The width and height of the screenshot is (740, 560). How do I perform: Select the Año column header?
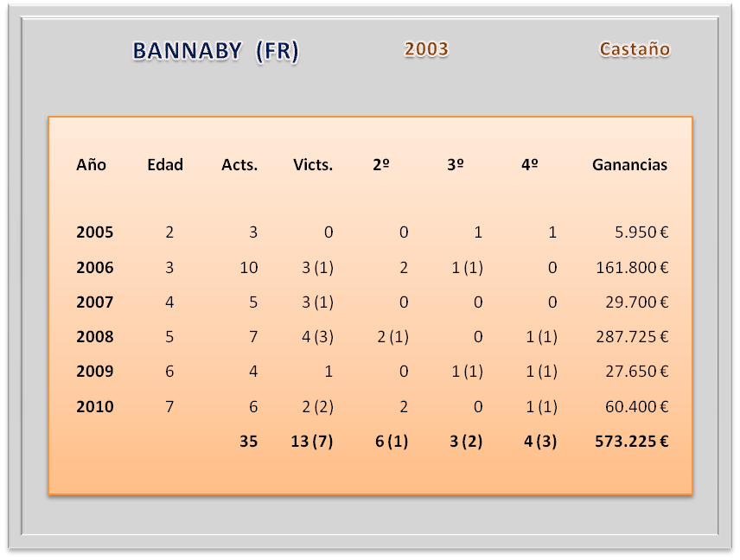91,164
